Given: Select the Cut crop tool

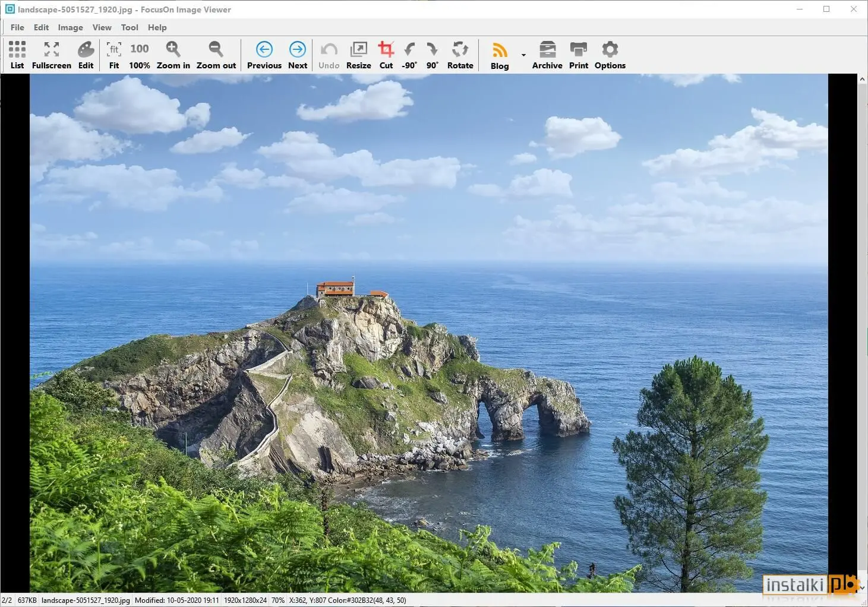Looking at the screenshot, I should (x=386, y=55).
